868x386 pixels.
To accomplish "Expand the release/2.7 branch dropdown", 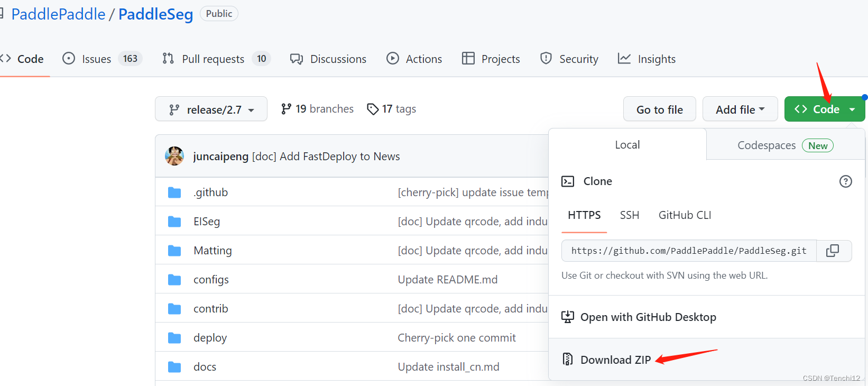I will click(x=211, y=109).
